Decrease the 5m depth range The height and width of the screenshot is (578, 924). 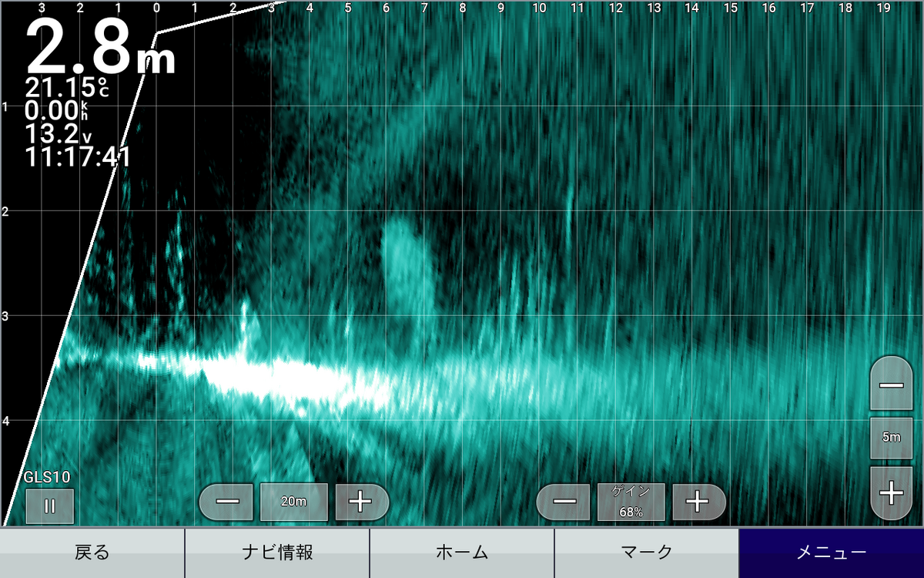coord(891,383)
